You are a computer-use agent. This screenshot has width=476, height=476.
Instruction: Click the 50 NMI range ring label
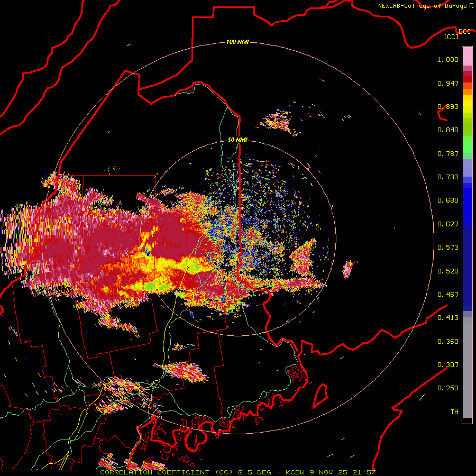pyautogui.click(x=237, y=140)
